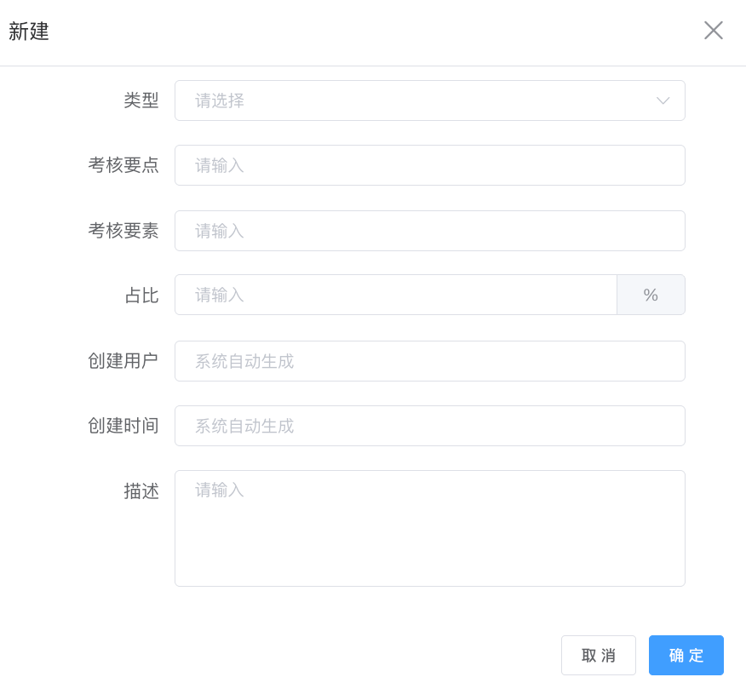Click the 创建时间 auto-generated field
Screen dimensions: 746x700
[x=429, y=426]
